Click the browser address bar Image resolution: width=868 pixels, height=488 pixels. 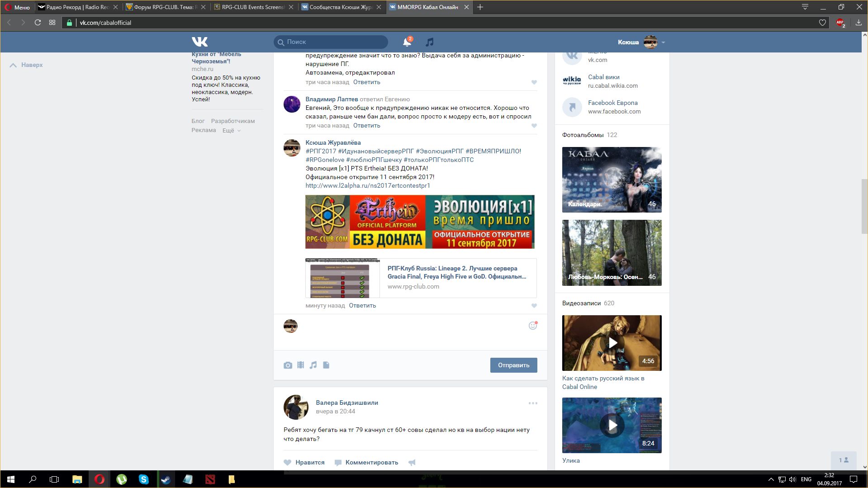tap(446, 23)
